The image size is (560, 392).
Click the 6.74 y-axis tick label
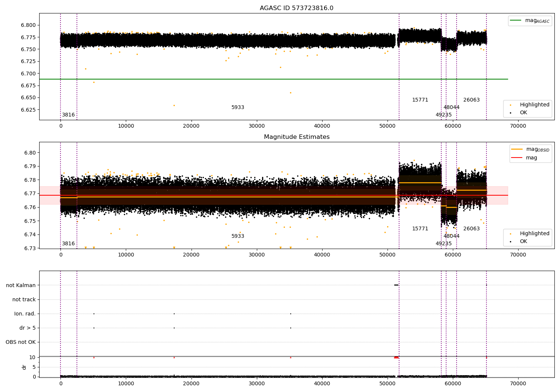[x=30, y=235]
